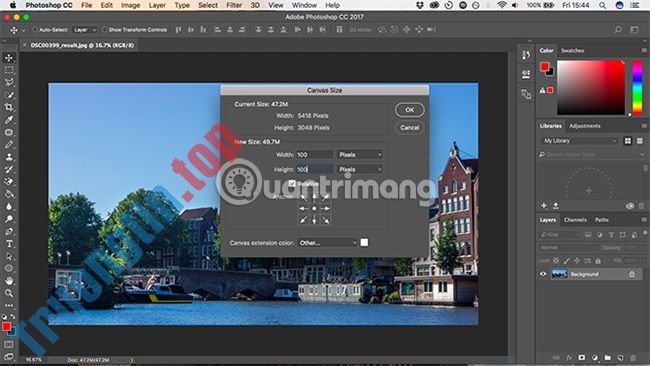This screenshot has width=650, height=366.
Task: Select the Crop tool
Action: (9, 107)
